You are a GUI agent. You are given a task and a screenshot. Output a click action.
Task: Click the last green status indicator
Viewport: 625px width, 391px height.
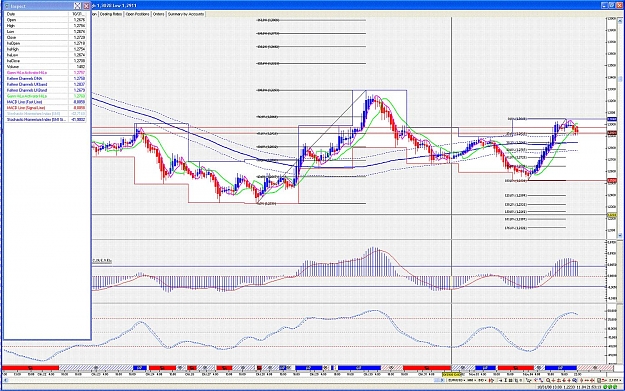tap(615, 387)
